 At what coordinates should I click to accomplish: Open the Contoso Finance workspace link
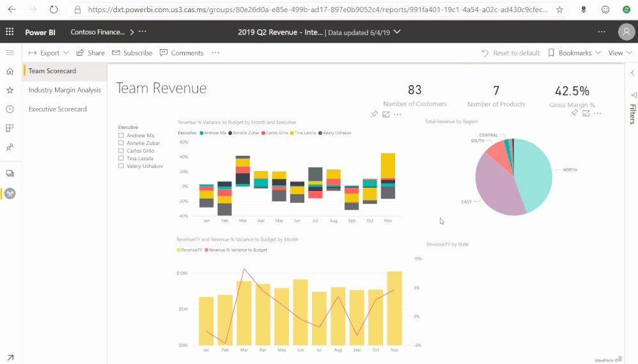click(98, 32)
